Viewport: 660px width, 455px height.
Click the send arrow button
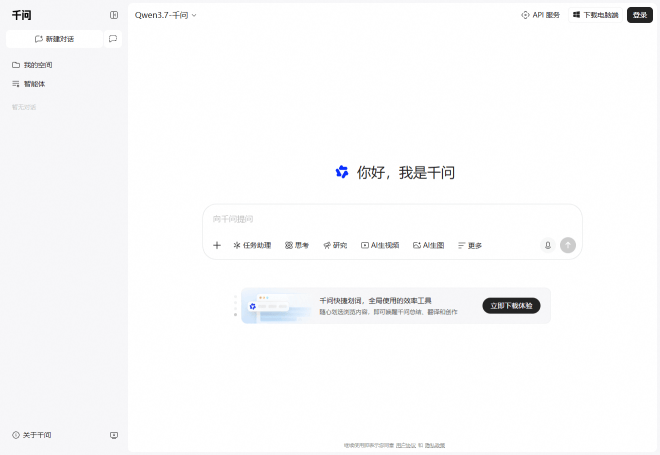(568, 245)
